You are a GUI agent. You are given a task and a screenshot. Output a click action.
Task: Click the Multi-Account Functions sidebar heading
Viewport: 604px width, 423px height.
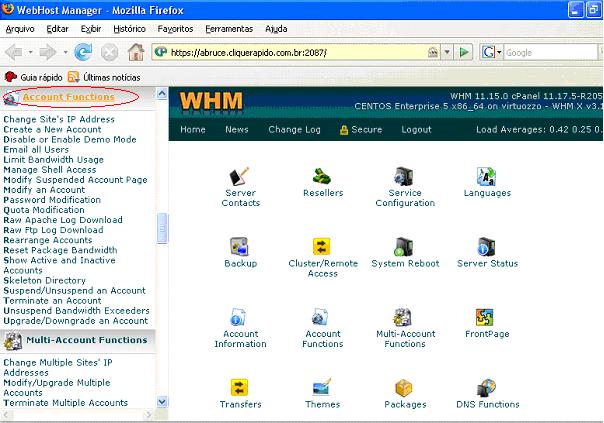point(87,340)
